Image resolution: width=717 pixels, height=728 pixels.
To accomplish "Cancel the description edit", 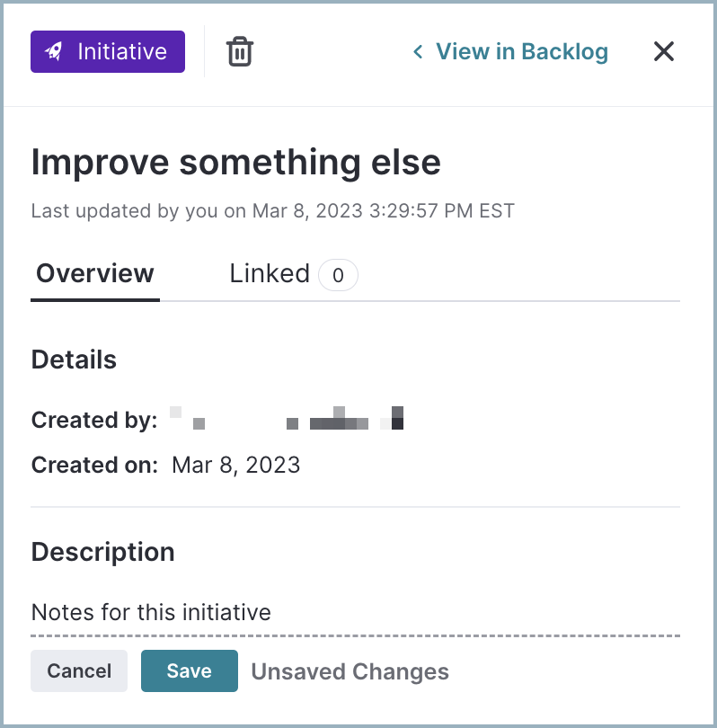I will pyautogui.click(x=79, y=670).
